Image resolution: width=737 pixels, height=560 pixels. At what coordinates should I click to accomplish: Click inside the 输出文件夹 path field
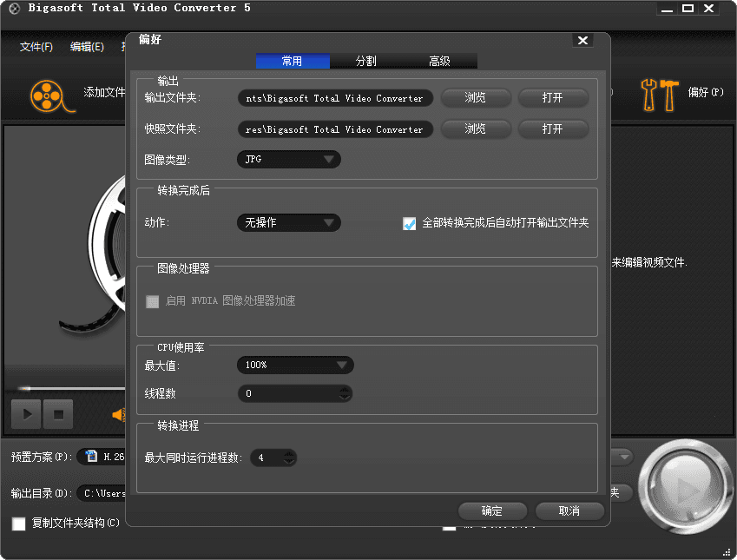335,97
